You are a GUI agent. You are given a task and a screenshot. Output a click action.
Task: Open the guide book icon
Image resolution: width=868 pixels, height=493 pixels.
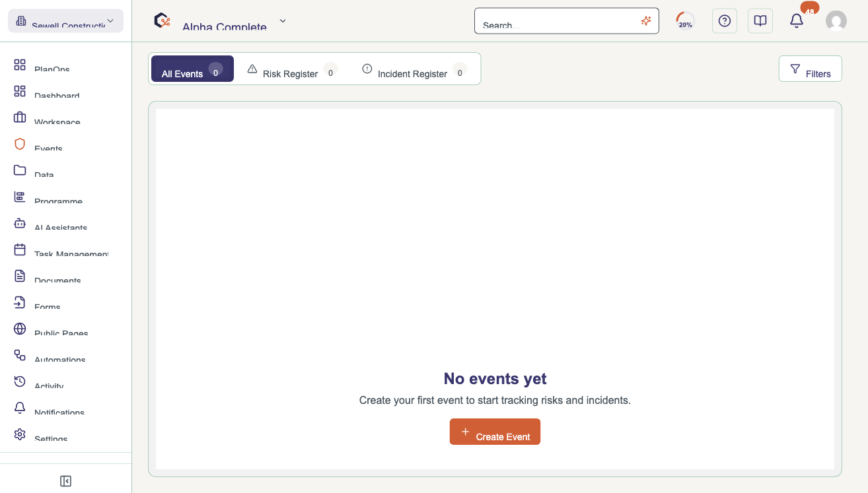coord(760,21)
